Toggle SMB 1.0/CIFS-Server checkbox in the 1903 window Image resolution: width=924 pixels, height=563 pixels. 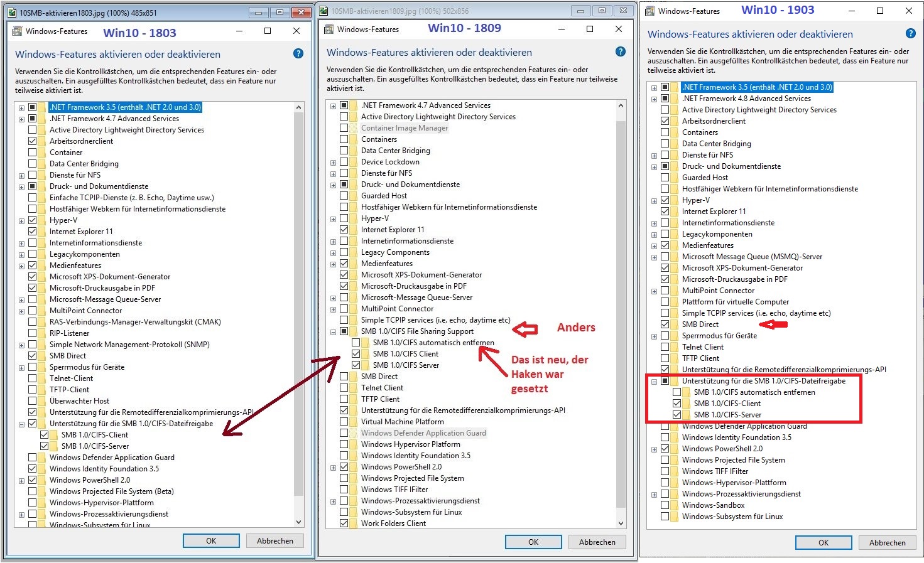point(677,415)
